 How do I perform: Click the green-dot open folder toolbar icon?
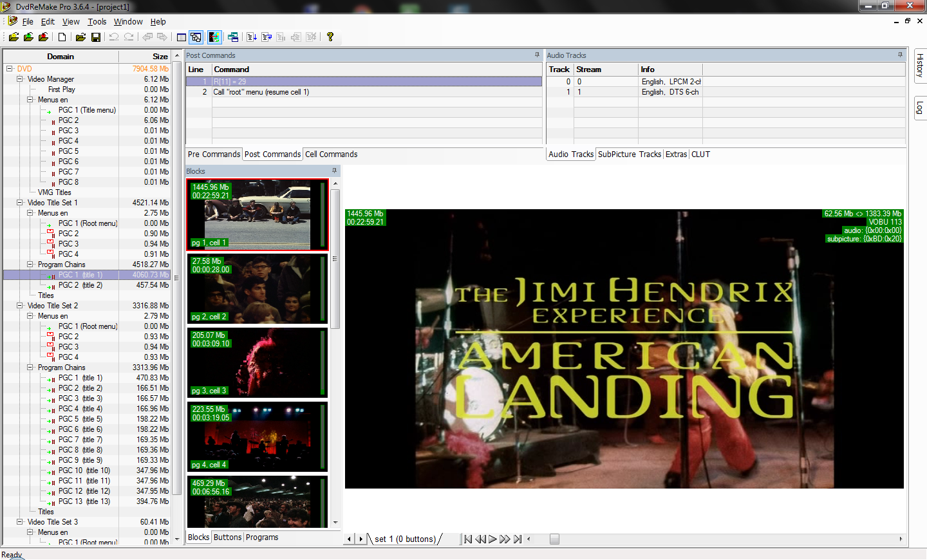point(28,37)
